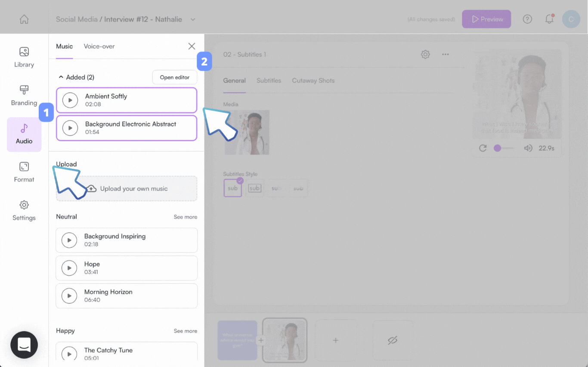Screen dimensions: 588x367
Task: Click the Preview button
Action: tap(486, 19)
